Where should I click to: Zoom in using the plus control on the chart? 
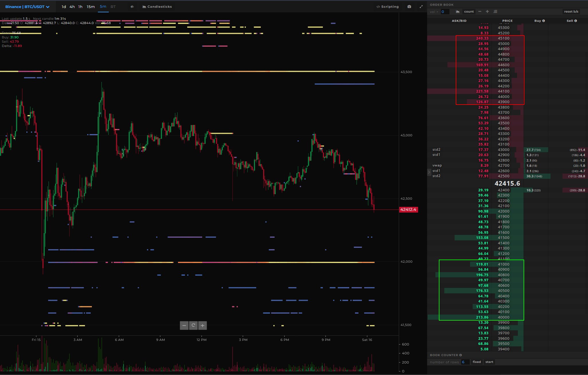pyautogui.click(x=203, y=325)
